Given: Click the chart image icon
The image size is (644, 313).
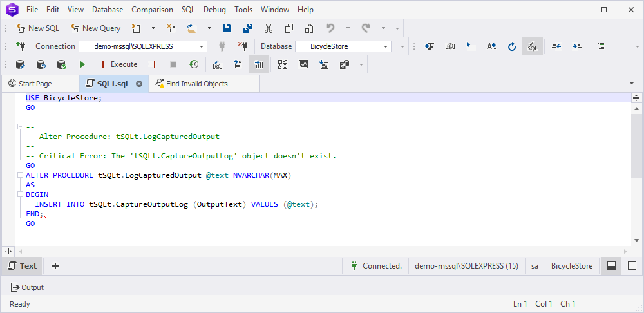Looking at the screenshot, I should [x=303, y=64].
